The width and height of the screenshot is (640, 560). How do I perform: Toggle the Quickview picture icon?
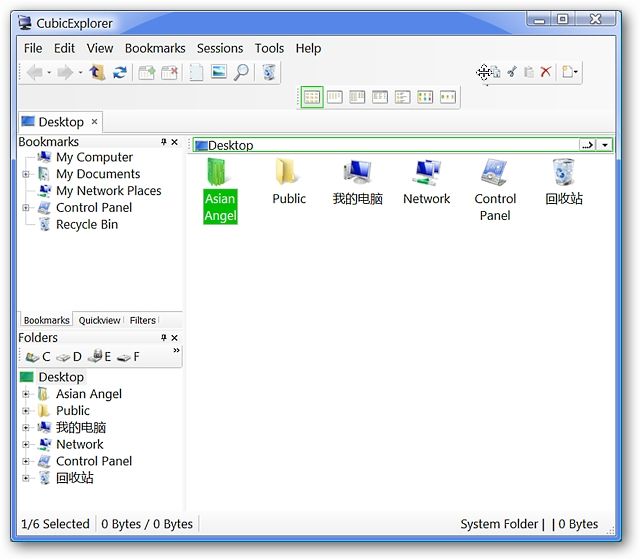[x=219, y=72]
